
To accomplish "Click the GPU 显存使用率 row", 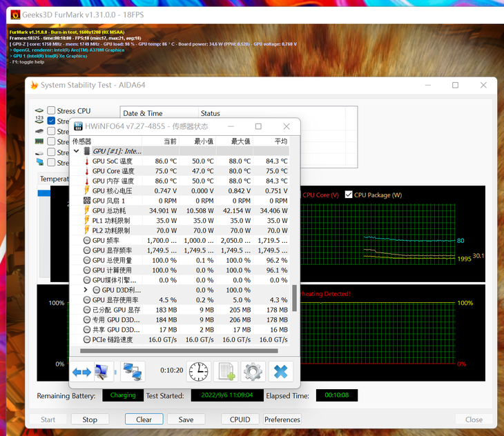I will point(180,300).
